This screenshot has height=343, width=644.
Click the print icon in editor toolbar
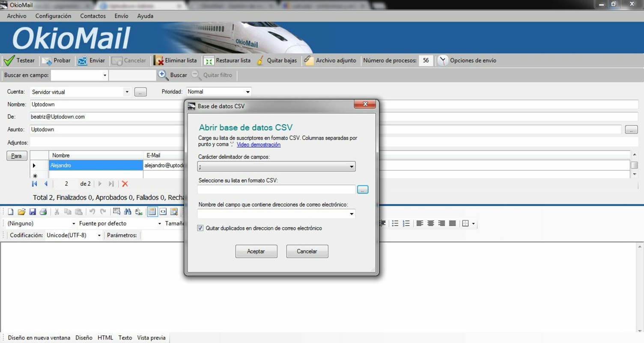(x=43, y=211)
